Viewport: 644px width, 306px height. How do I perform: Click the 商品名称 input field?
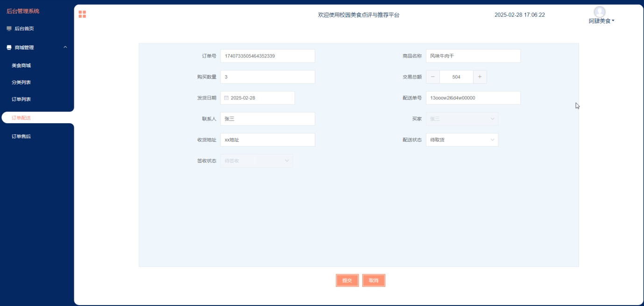click(473, 56)
